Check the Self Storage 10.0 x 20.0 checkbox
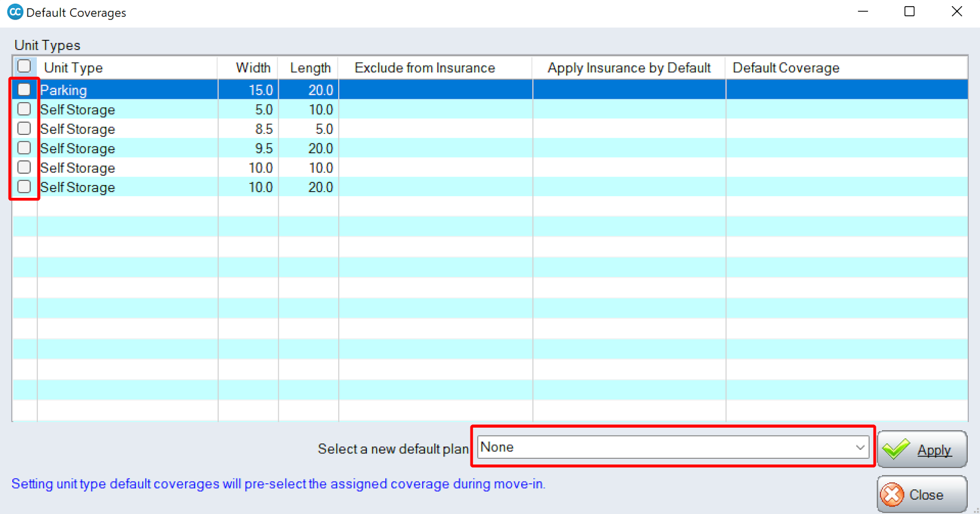 coord(24,187)
